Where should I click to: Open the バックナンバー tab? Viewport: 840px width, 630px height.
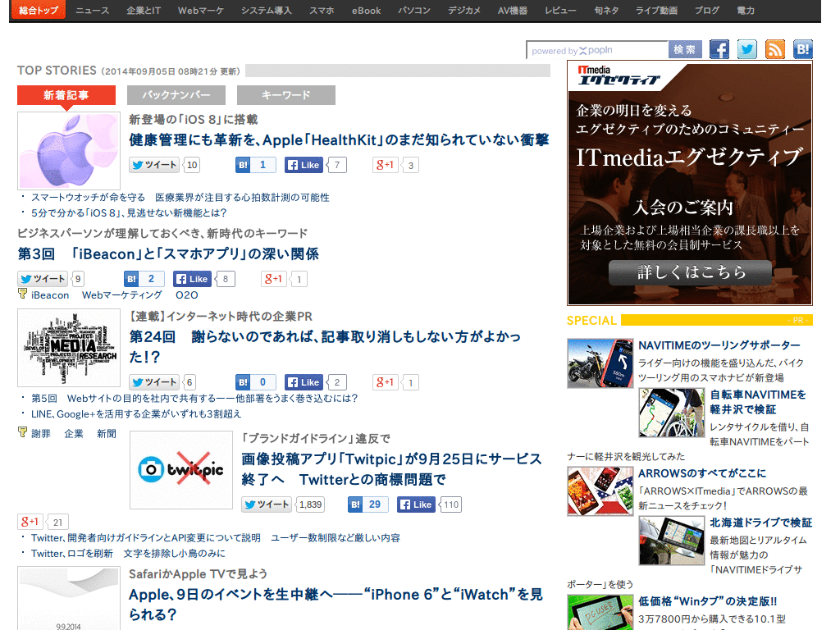click(x=176, y=95)
